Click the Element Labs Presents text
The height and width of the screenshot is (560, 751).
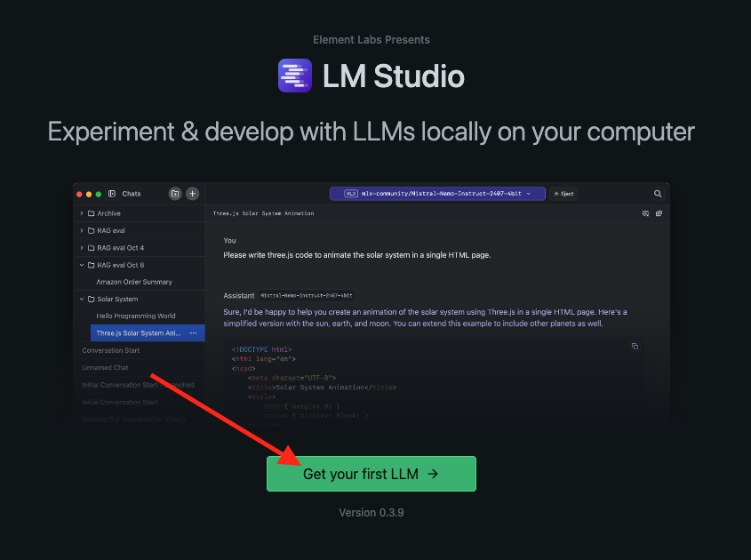[372, 40]
